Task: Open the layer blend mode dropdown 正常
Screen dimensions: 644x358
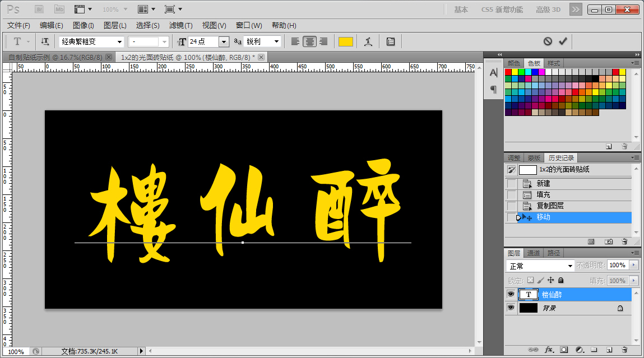Action: point(540,266)
